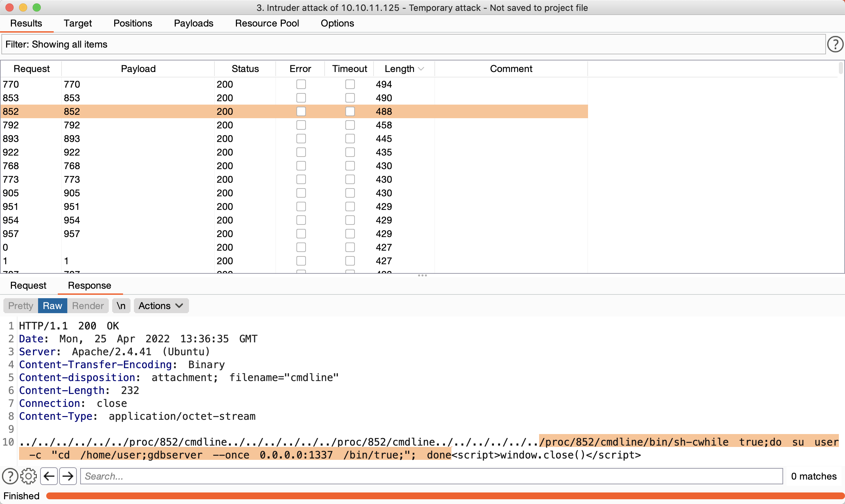Switch to the Request message tab
845x504 pixels.
click(x=28, y=285)
